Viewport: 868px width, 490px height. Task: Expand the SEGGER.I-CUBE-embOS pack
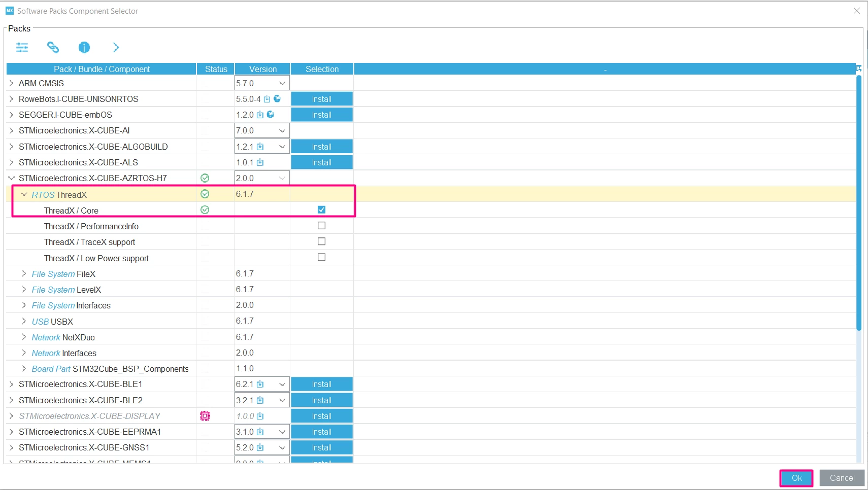pos(11,115)
